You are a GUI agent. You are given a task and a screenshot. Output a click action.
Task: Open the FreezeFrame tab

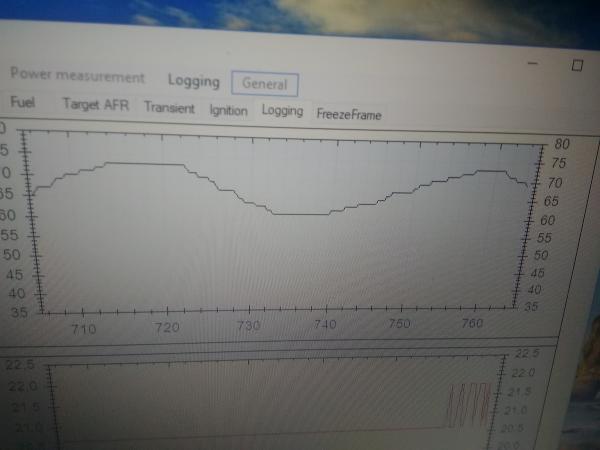point(349,115)
